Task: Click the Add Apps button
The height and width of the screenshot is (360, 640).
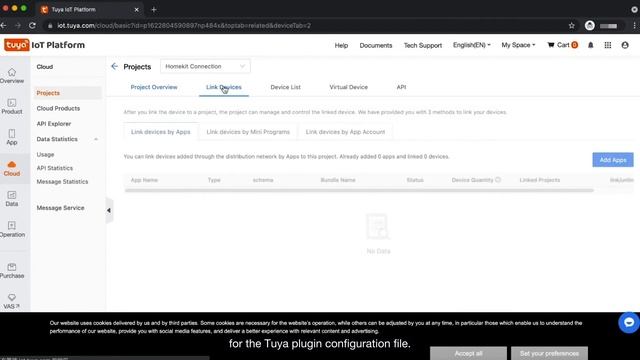Action: pyautogui.click(x=613, y=160)
